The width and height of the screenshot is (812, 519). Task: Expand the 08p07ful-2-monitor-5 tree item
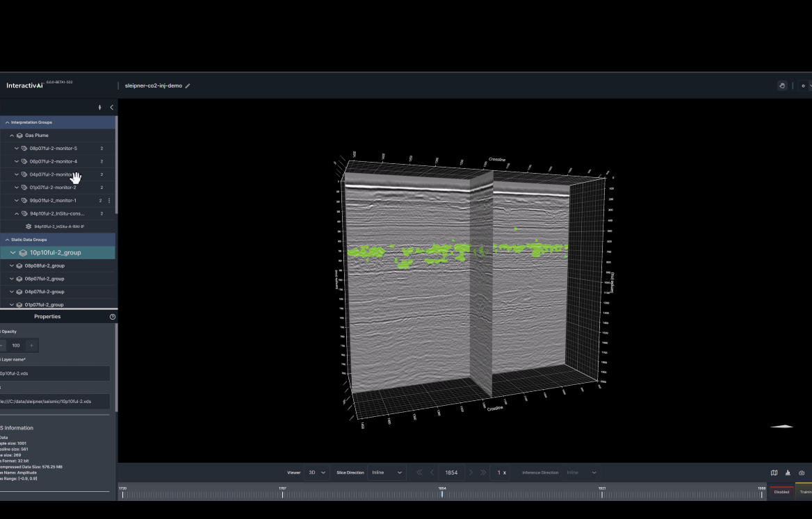pos(17,149)
